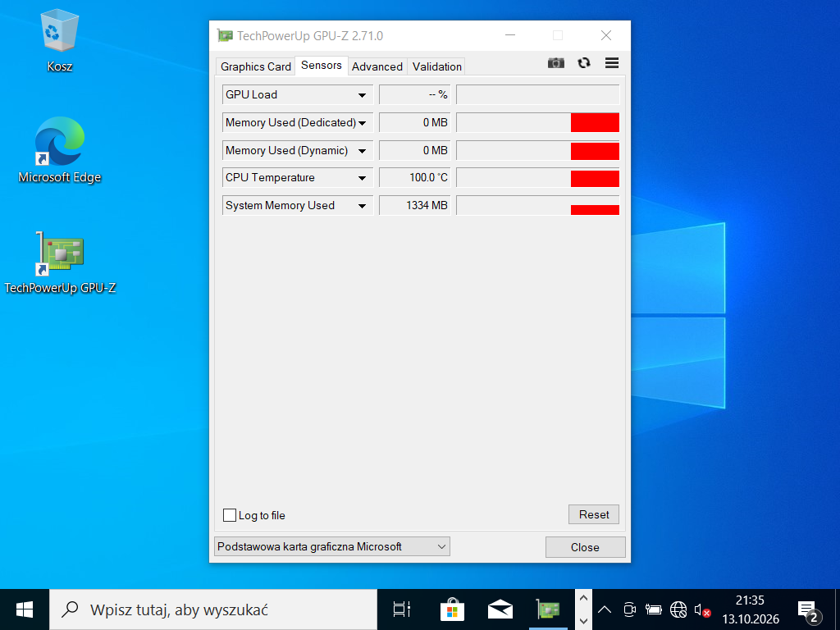The width and height of the screenshot is (840, 630).
Task: Launch Microsoft Store from the taskbar
Action: pos(452,609)
